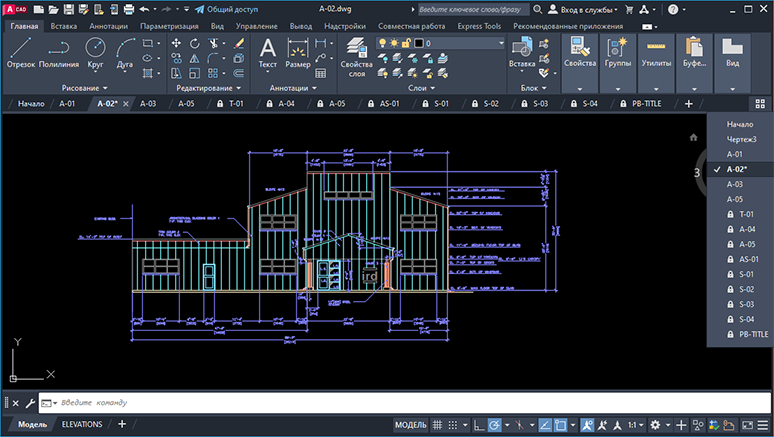Select the Дуга arc tool
Viewport: 774px width, 437px height.
point(125,53)
